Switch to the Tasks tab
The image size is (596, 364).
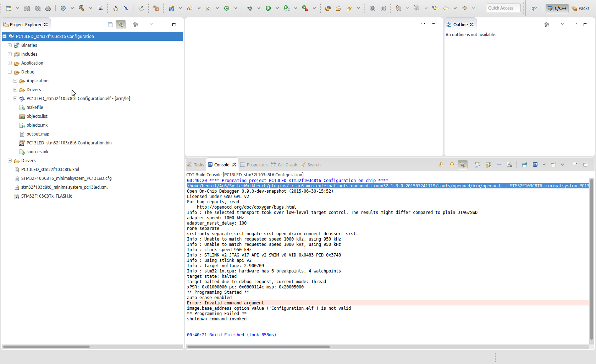point(196,165)
